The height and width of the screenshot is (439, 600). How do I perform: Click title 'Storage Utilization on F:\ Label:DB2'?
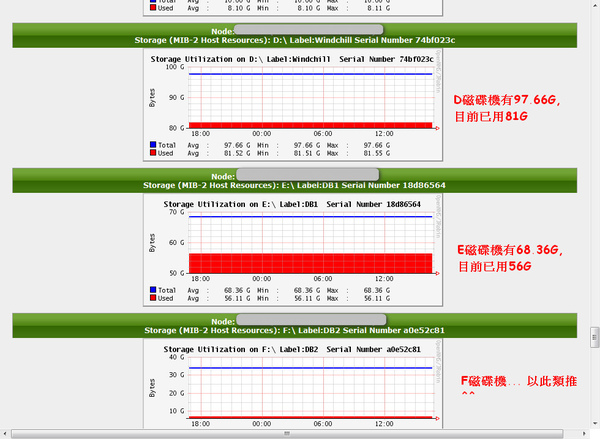point(292,349)
